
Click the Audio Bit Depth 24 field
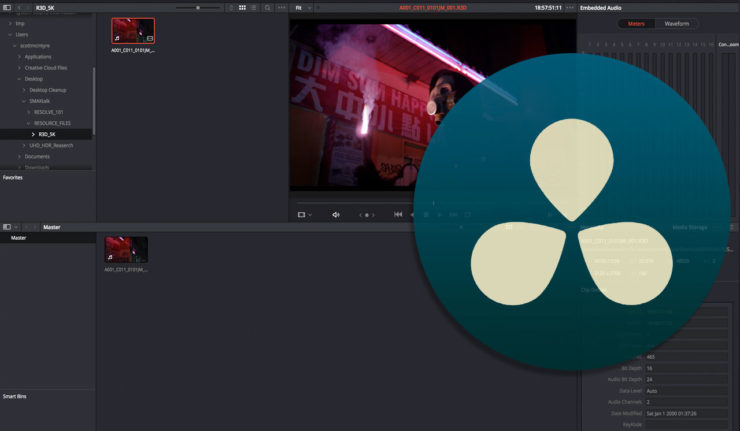[x=686, y=380]
